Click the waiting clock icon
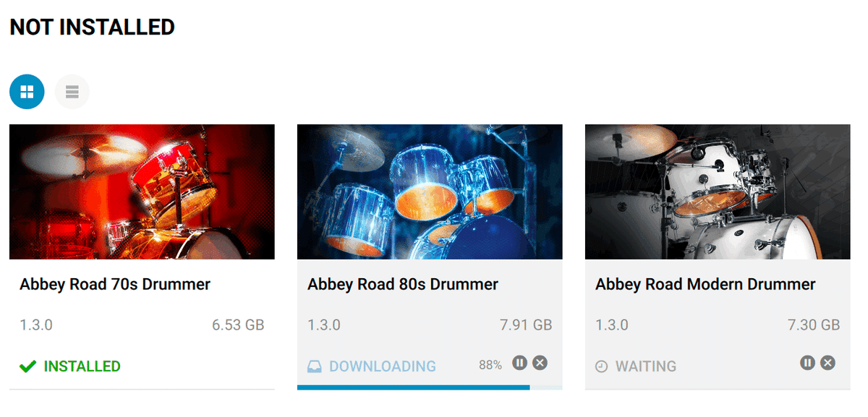 tap(602, 366)
